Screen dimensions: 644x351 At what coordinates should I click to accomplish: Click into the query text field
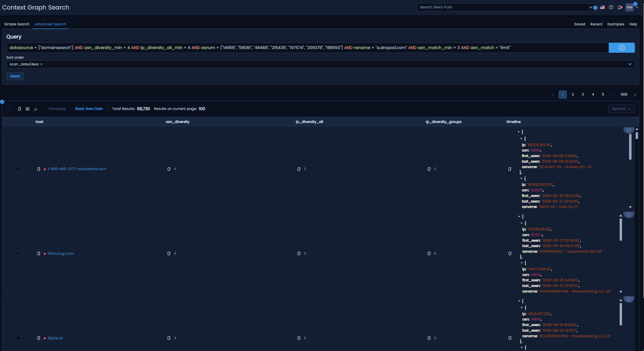pos(307,48)
